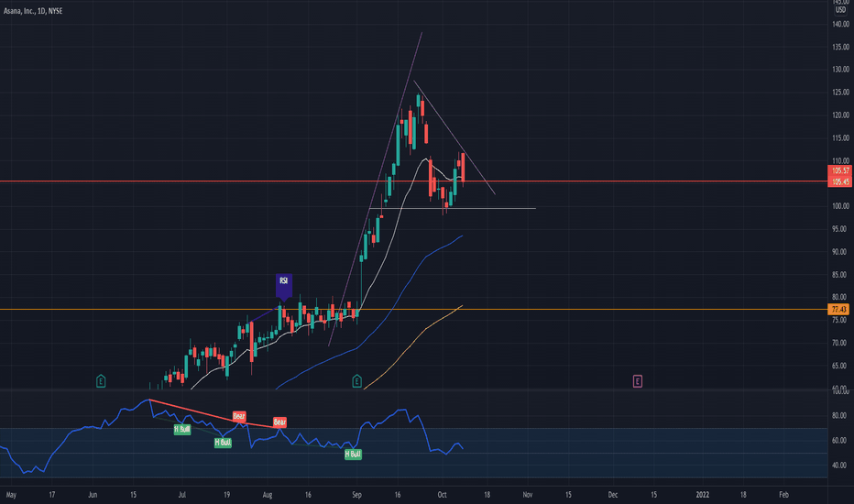Screen dimensions: 854x504
Task: Click the 2022 label on time axis
Action: (x=703, y=495)
